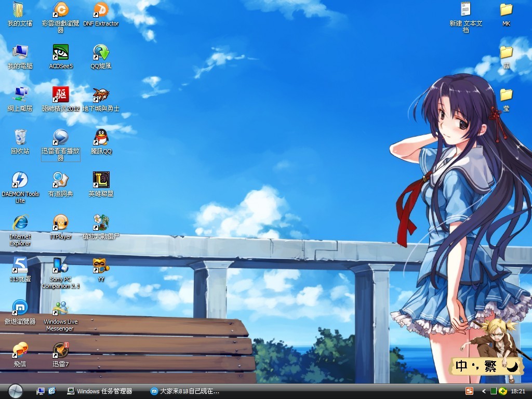
Task: Click the moon icon on IME bar
Action: pos(512,366)
